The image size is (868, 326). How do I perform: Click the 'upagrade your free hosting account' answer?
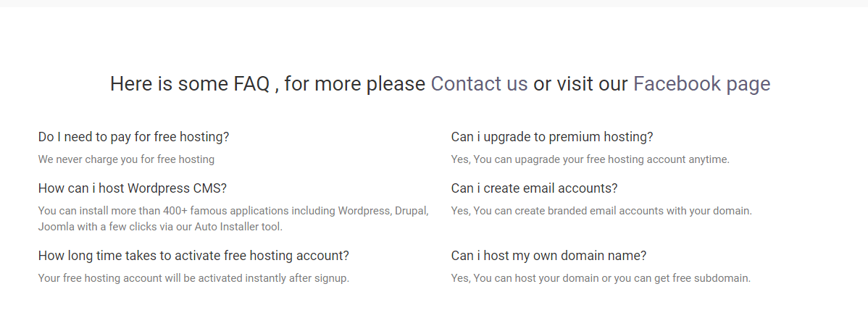[590, 159]
